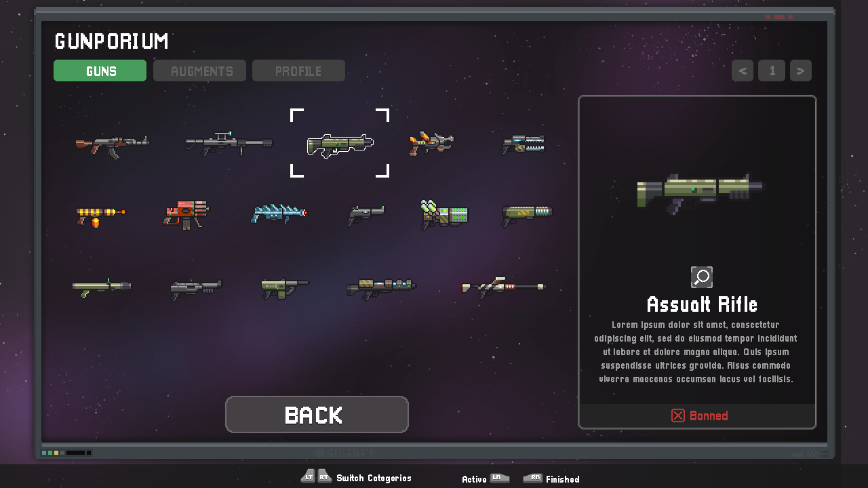The width and height of the screenshot is (868, 488).
Task: Choose the red tripod minigun
Action: [186, 214]
